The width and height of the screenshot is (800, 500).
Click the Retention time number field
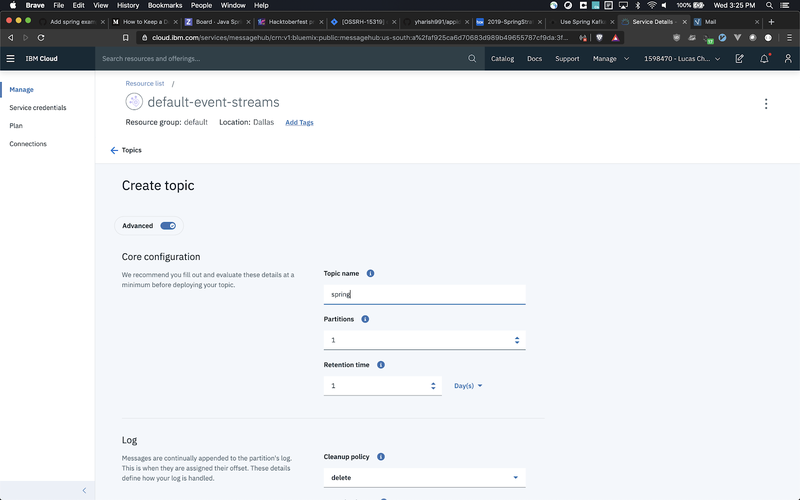coord(383,386)
